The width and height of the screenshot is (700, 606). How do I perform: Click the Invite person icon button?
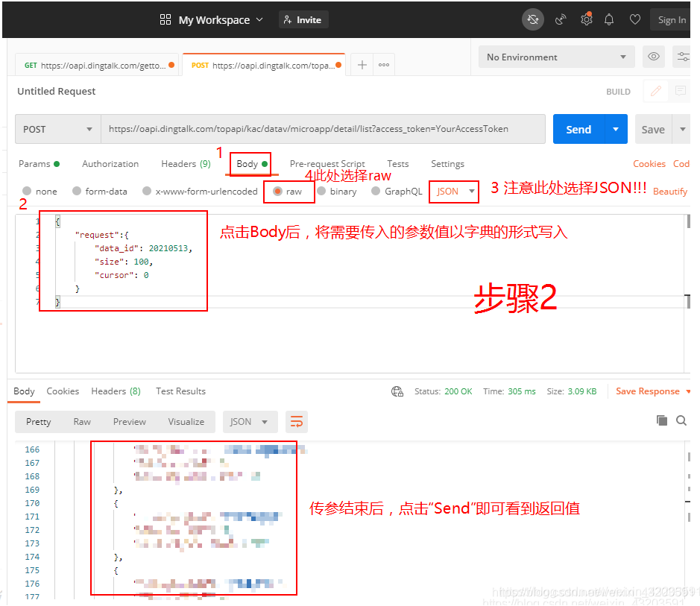(304, 19)
